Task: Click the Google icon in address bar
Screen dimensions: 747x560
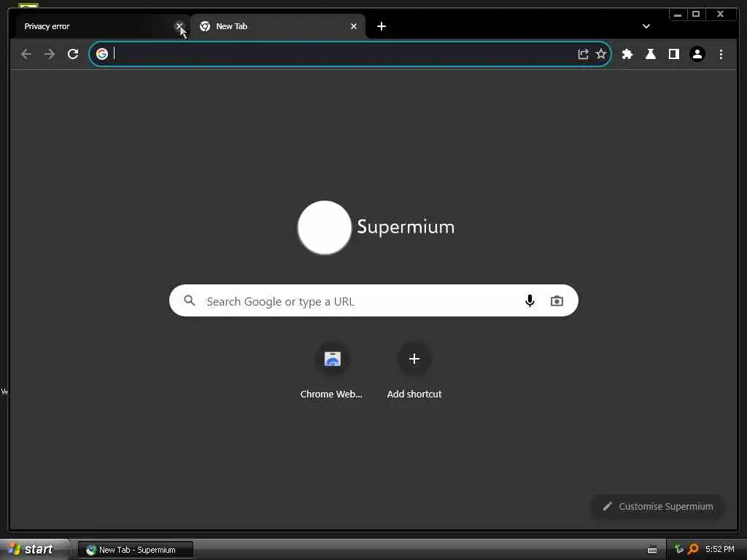Action: coord(102,54)
